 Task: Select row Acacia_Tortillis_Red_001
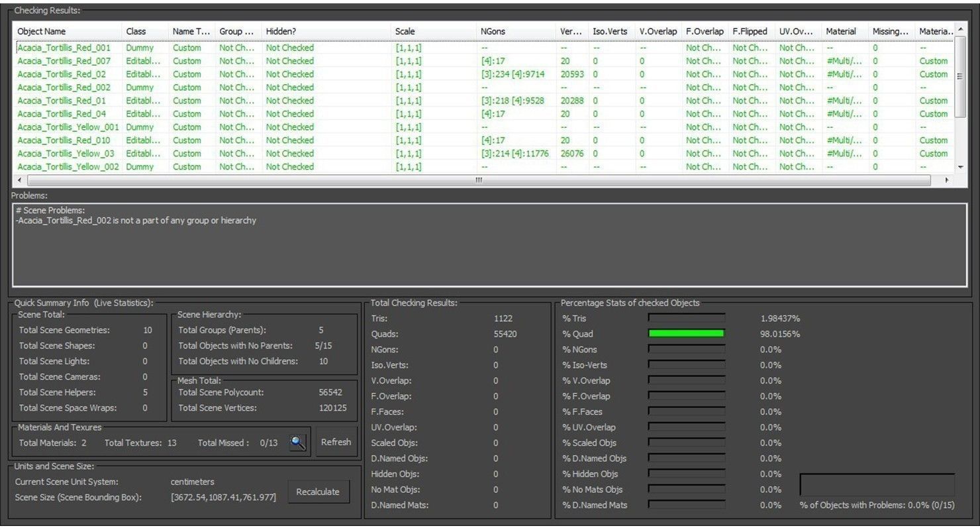(483, 48)
